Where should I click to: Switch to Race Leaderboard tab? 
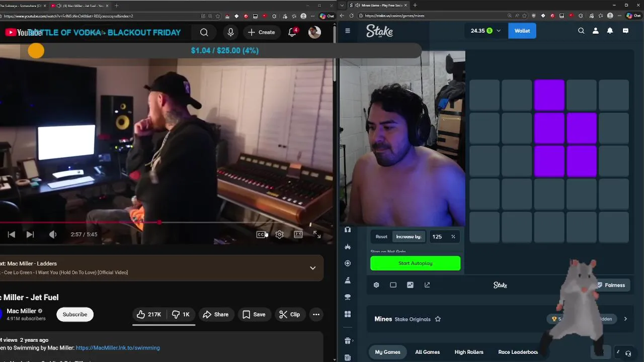(x=518, y=352)
